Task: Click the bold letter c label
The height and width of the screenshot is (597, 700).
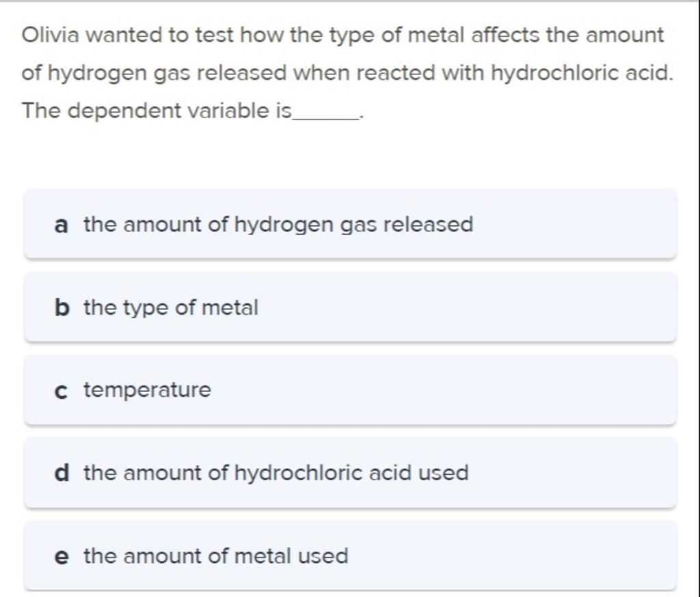Action: click(61, 391)
